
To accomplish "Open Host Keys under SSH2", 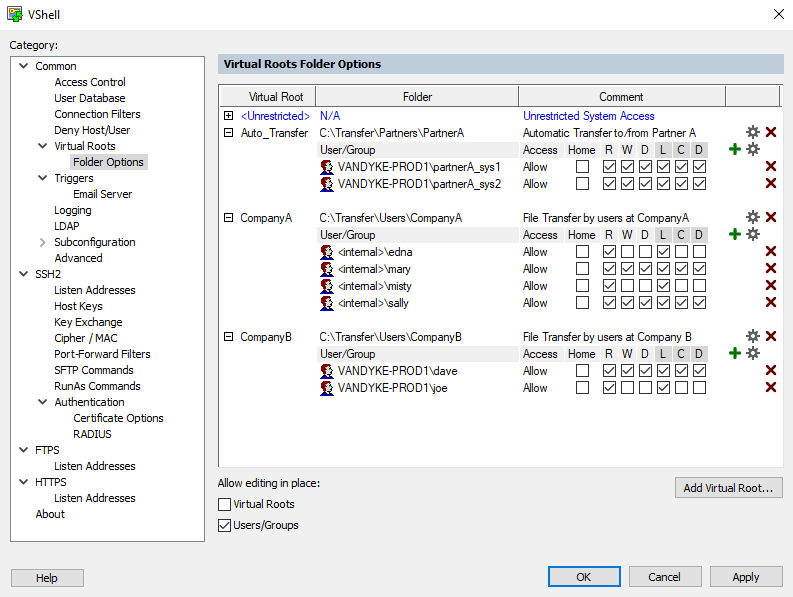I will 78,306.
